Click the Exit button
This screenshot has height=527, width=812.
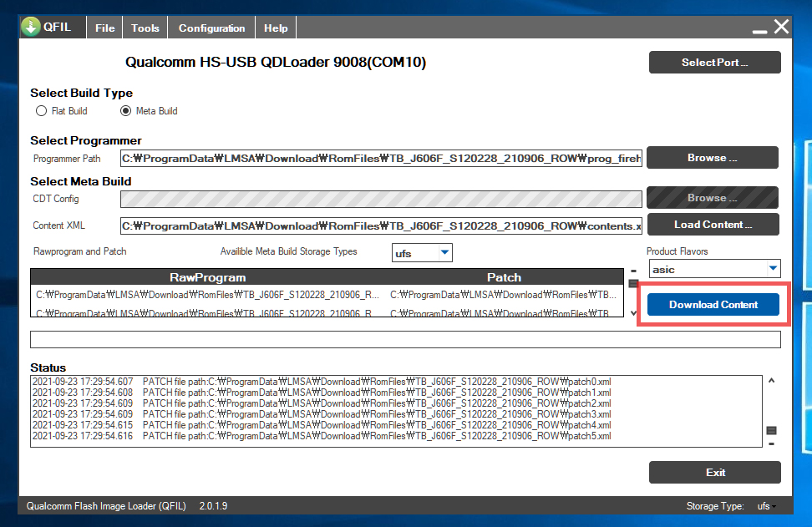(714, 472)
